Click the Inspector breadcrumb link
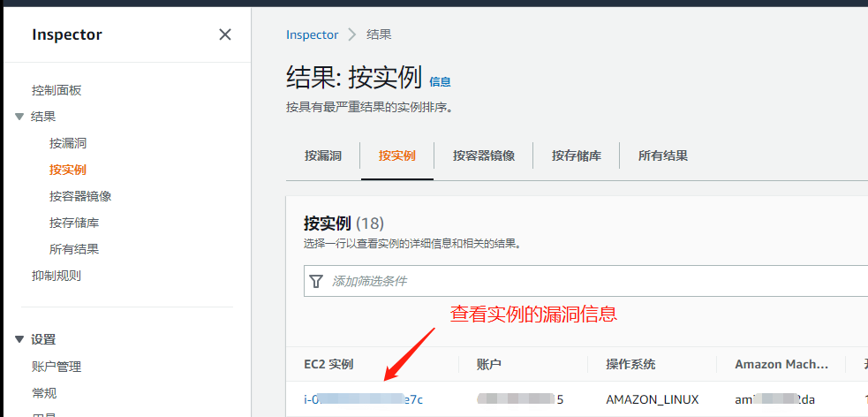 click(x=313, y=34)
